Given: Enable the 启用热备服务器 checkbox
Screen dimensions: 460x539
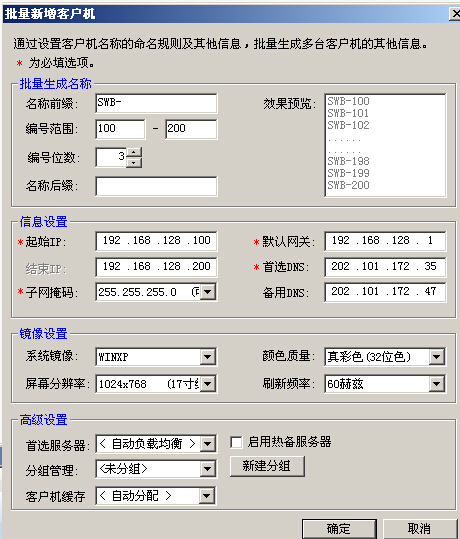Looking at the screenshot, I should [x=236, y=442].
